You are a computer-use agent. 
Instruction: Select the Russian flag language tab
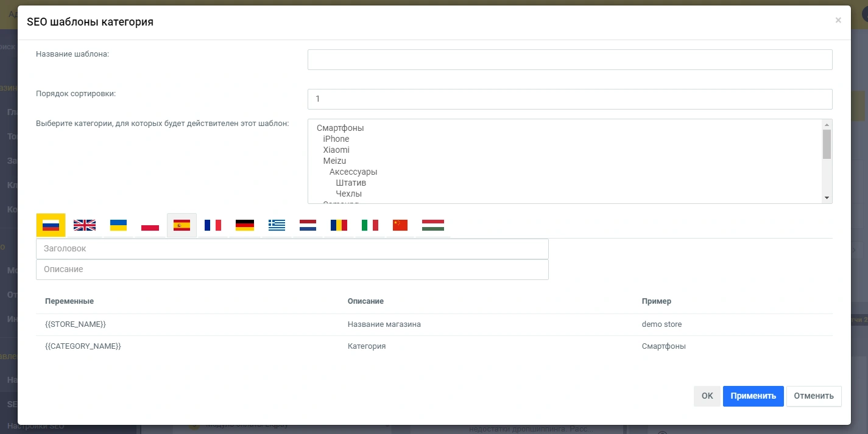51,225
